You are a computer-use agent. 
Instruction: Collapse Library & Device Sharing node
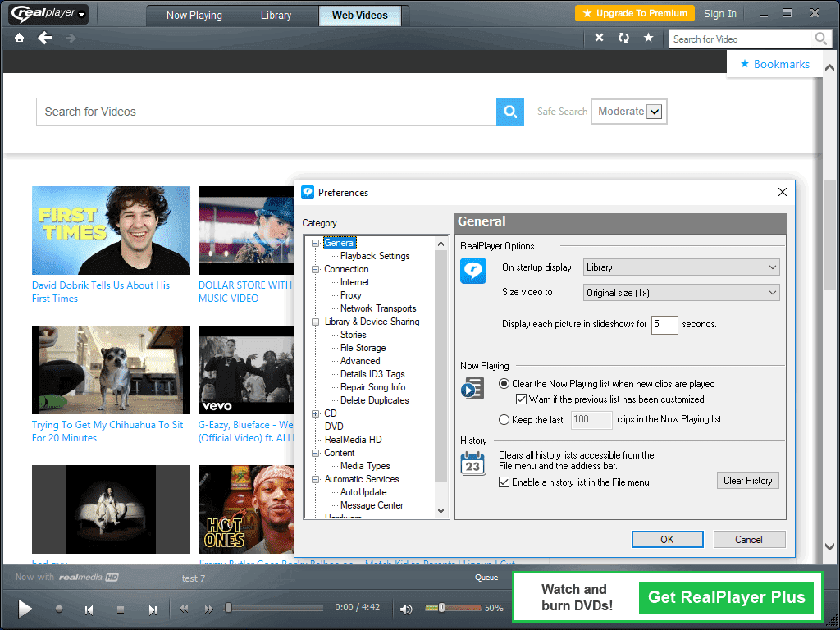coord(316,322)
